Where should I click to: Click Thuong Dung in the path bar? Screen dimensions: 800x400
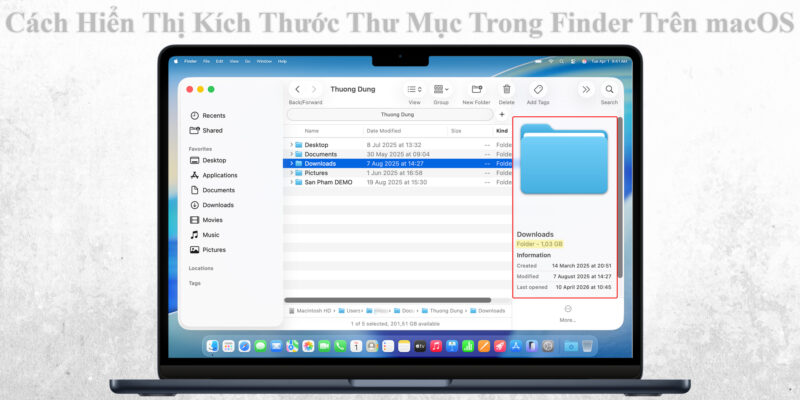pos(442,311)
